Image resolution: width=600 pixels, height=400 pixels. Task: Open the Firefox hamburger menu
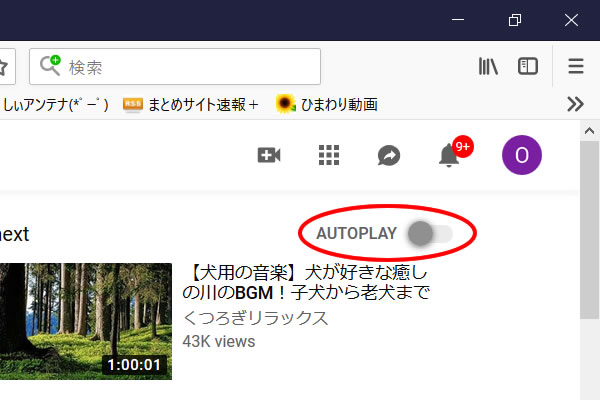575,67
